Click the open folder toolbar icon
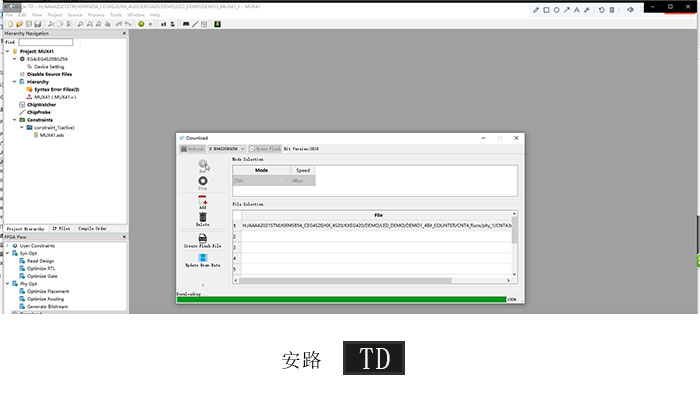Image resolution: width=700 pixels, height=397 pixels. pyautogui.click(x=19, y=24)
